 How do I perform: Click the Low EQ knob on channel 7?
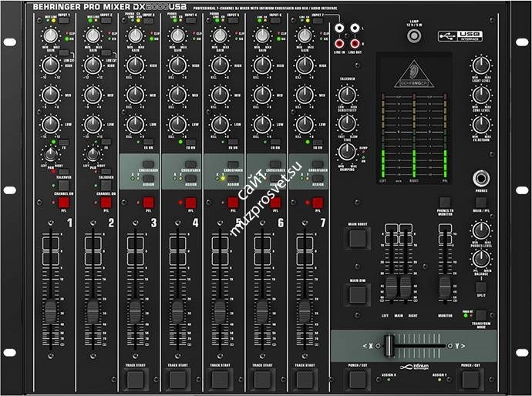[305, 125]
